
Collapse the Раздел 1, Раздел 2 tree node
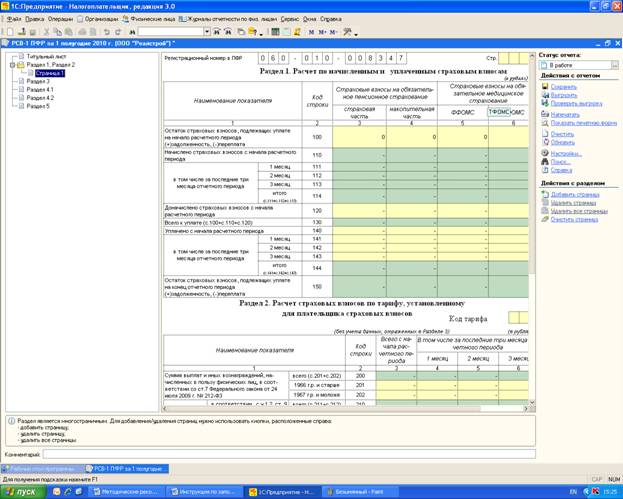point(13,65)
